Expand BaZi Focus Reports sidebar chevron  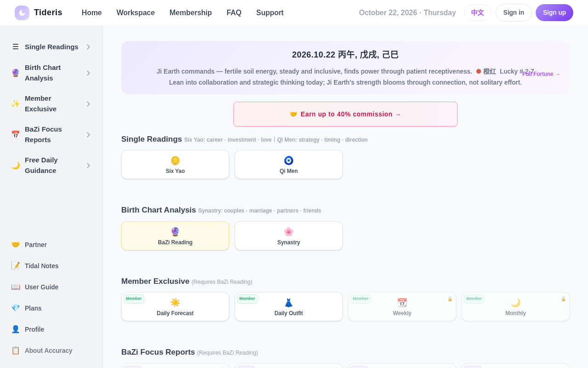[88, 135]
